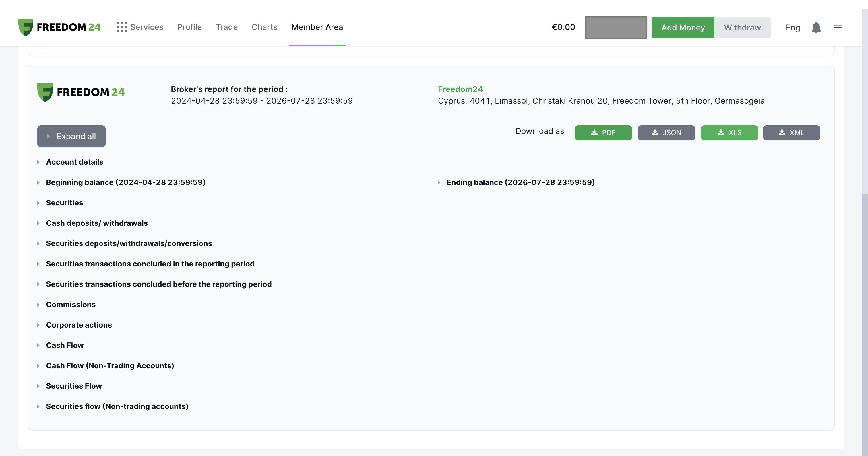
Task: Download report as XML
Action: coord(791,133)
